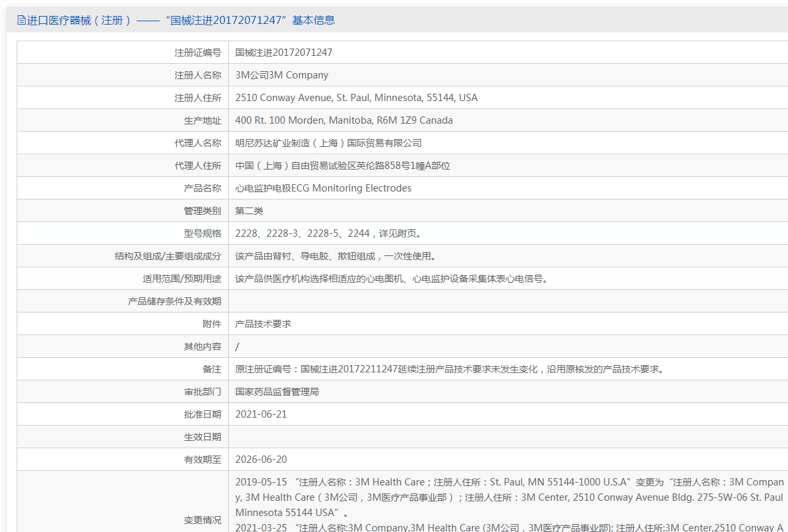Image resolution: width=788 pixels, height=532 pixels.
Task: Select the 国械注进20172071247 value in the table
Action: pyautogui.click(x=284, y=53)
